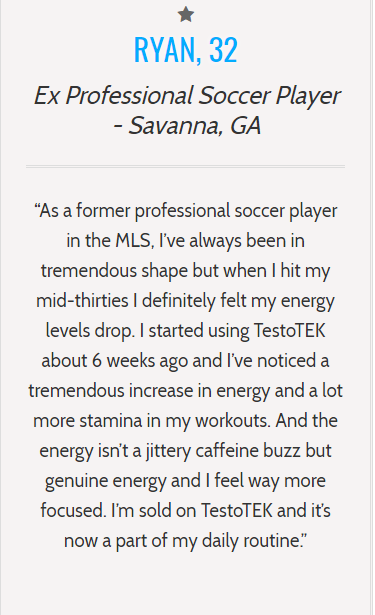The image size is (375, 615).
Task: Click the opening line "As a former professional soccer player"
Action: pyautogui.click(x=188, y=211)
